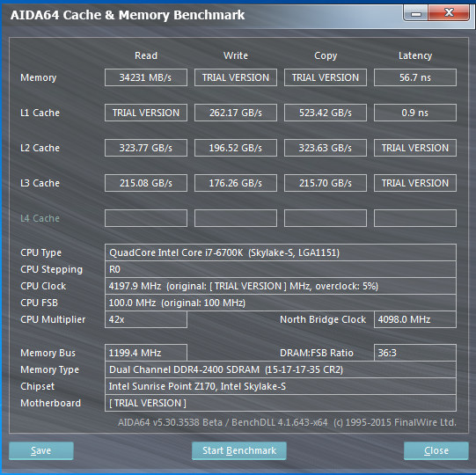Click the Save button

(x=41, y=450)
